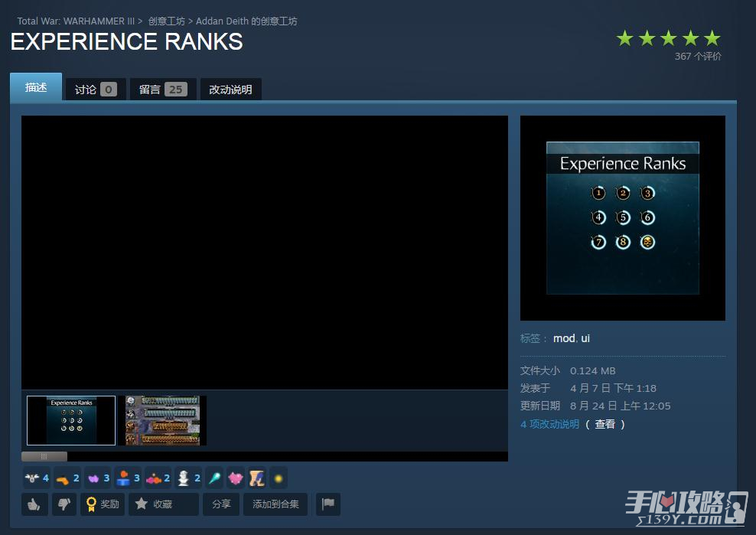Report this item with the flag icon
Screen dimensions: 756x535
[327, 504]
